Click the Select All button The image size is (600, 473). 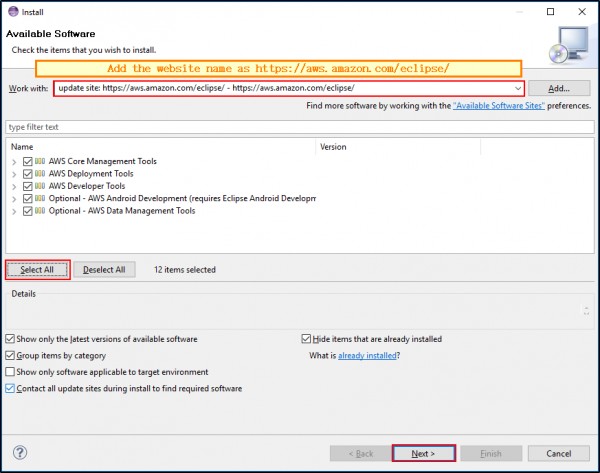pyautogui.click(x=37, y=270)
